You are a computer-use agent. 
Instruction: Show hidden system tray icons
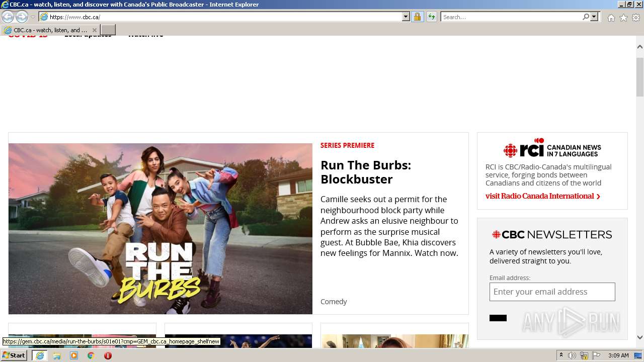point(561,355)
